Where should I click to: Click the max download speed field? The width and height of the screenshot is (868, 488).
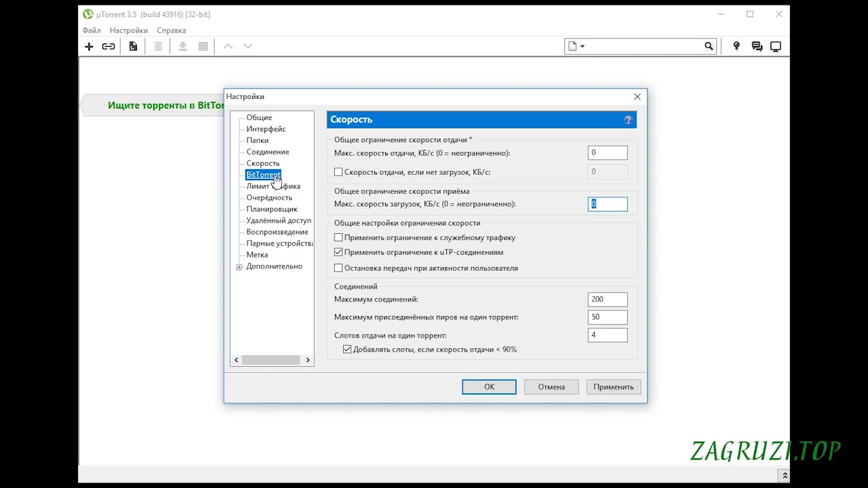tap(608, 204)
